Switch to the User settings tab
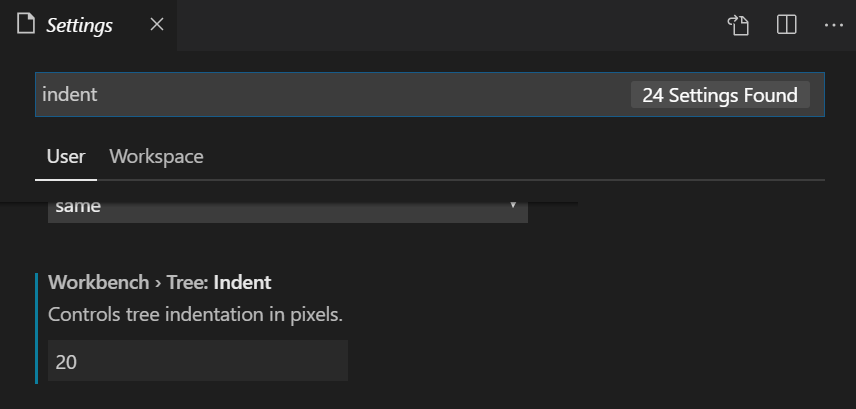 66,157
